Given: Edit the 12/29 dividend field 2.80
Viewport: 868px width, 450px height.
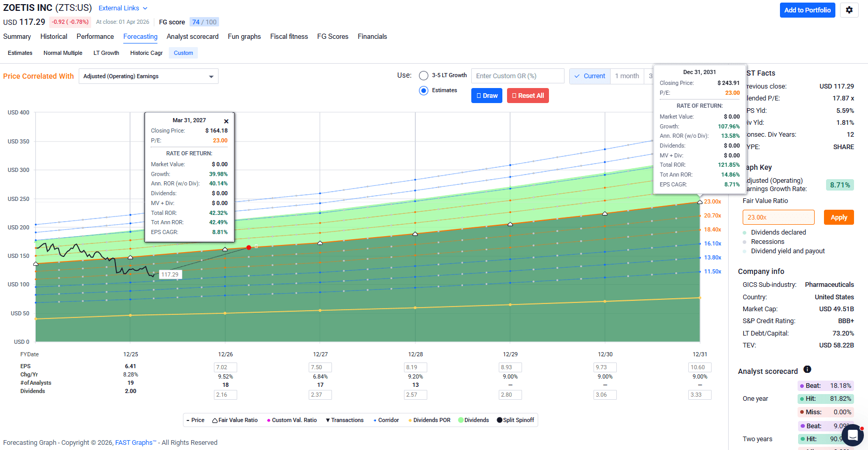Looking at the screenshot, I should click(x=510, y=395).
